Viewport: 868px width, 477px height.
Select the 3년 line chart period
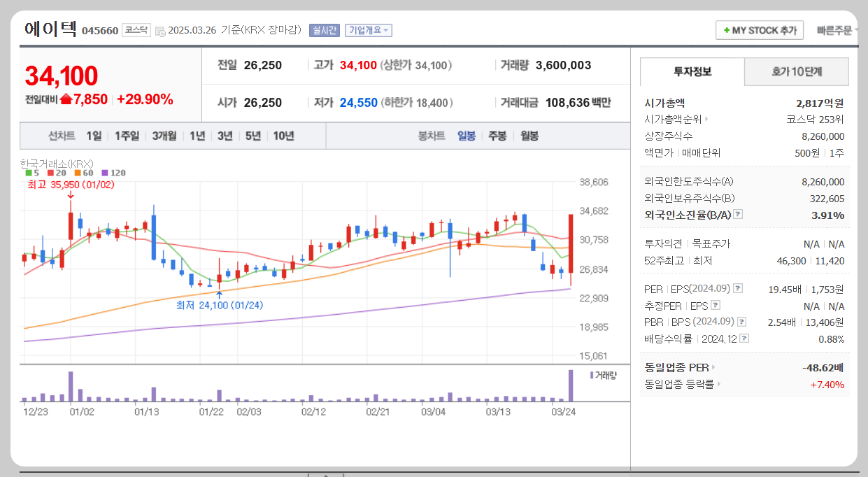(225, 136)
